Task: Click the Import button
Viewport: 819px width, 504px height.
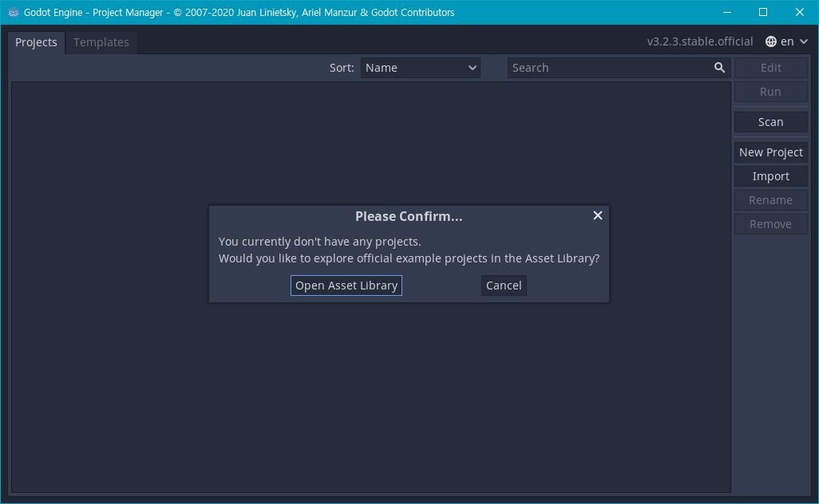Action: tap(770, 176)
